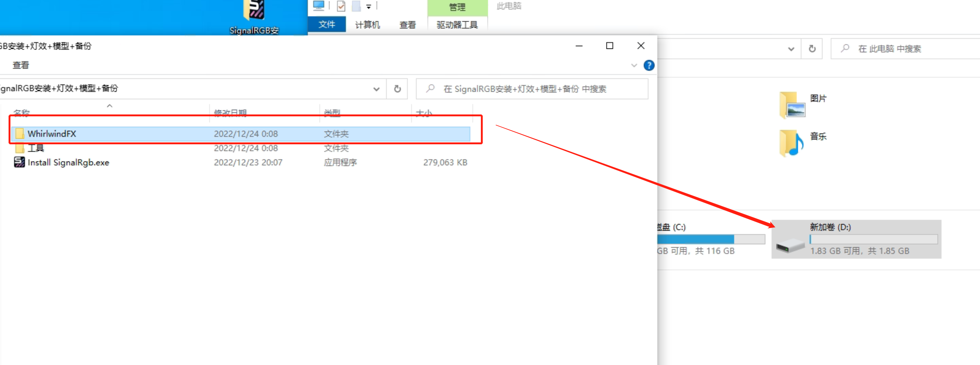Open the 计算机 ribbon tab

pos(367,25)
